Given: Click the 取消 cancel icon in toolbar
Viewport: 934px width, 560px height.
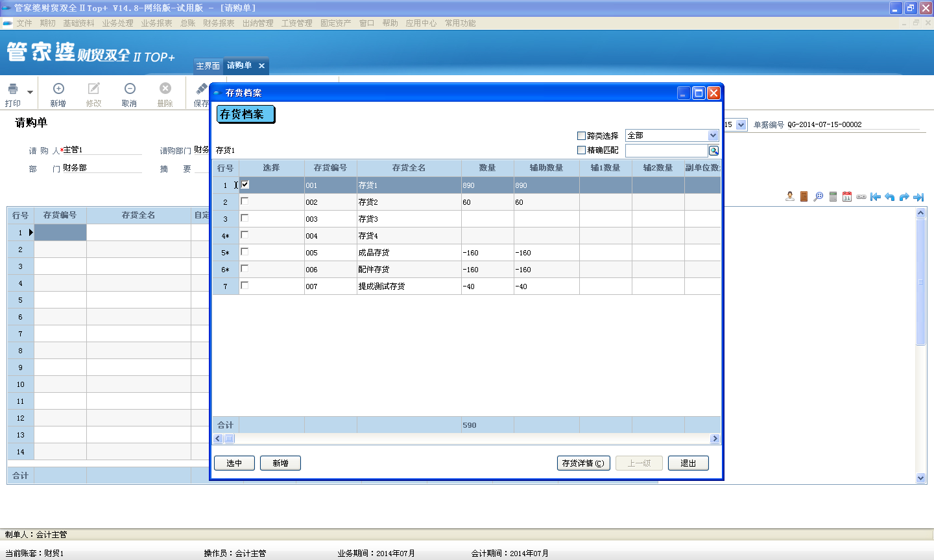Looking at the screenshot, I should (x=130, y=89).
